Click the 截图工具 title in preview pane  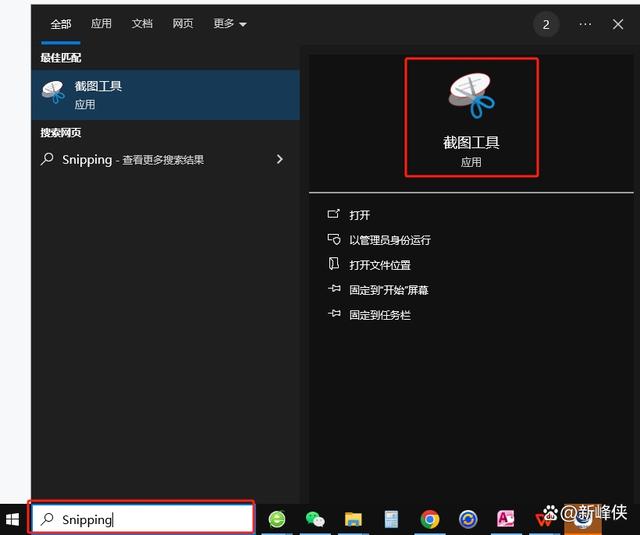point(471,142)
